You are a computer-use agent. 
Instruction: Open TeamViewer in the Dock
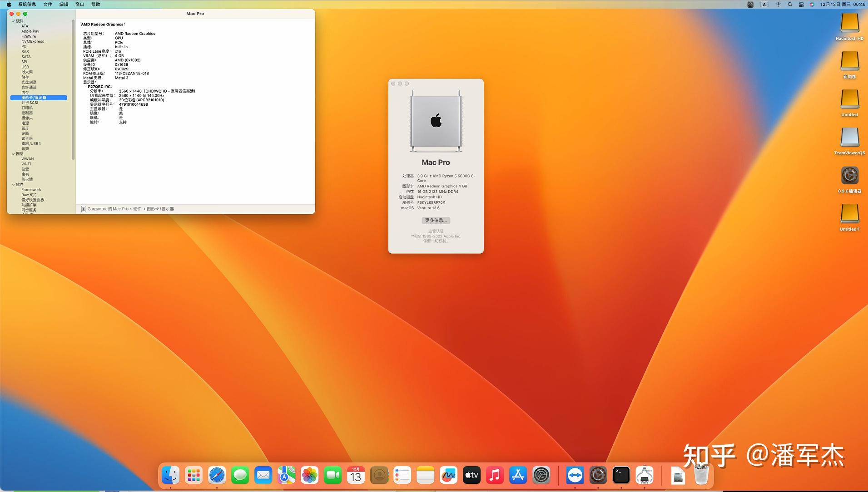tap(575, 475)
